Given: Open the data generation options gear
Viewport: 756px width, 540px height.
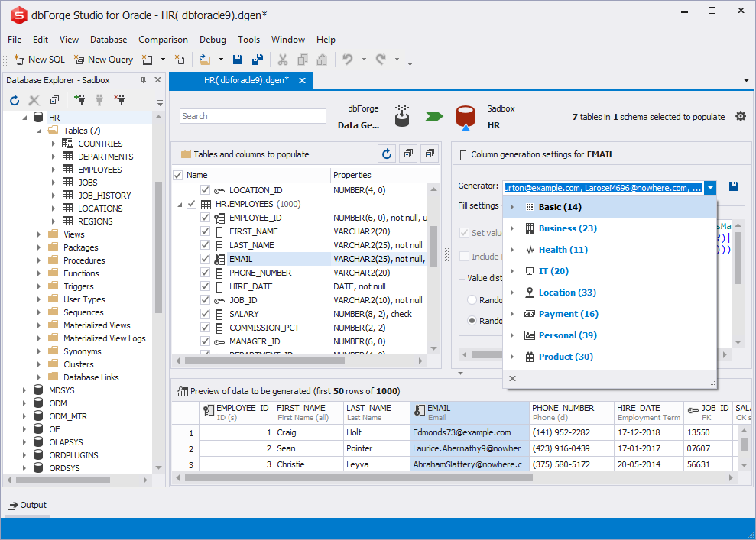Looking at the screenshot, I should (x=741, y=116).
